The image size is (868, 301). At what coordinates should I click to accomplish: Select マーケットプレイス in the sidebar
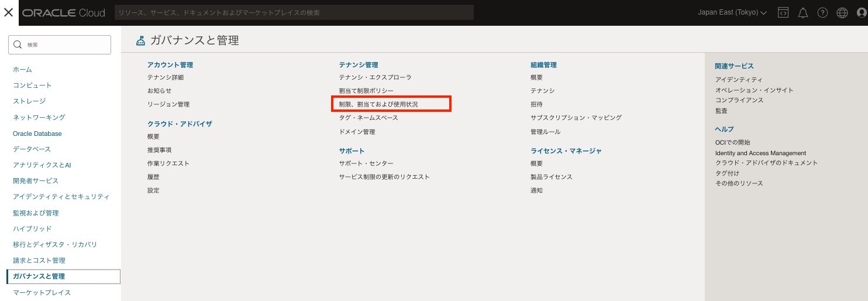(x=42, y=292)
